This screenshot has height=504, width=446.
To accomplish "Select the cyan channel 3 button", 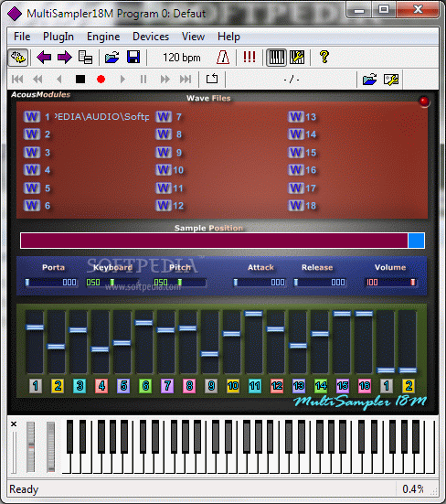I will [80, 386].
